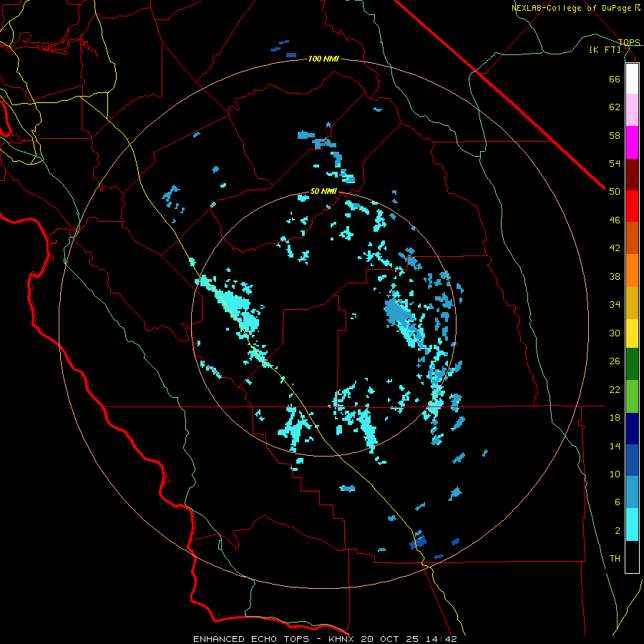The width and height of the screenshot is (644, 644).
Task: Click the NEXLAB-College of DuPage title text
Action: pos(575,8)
